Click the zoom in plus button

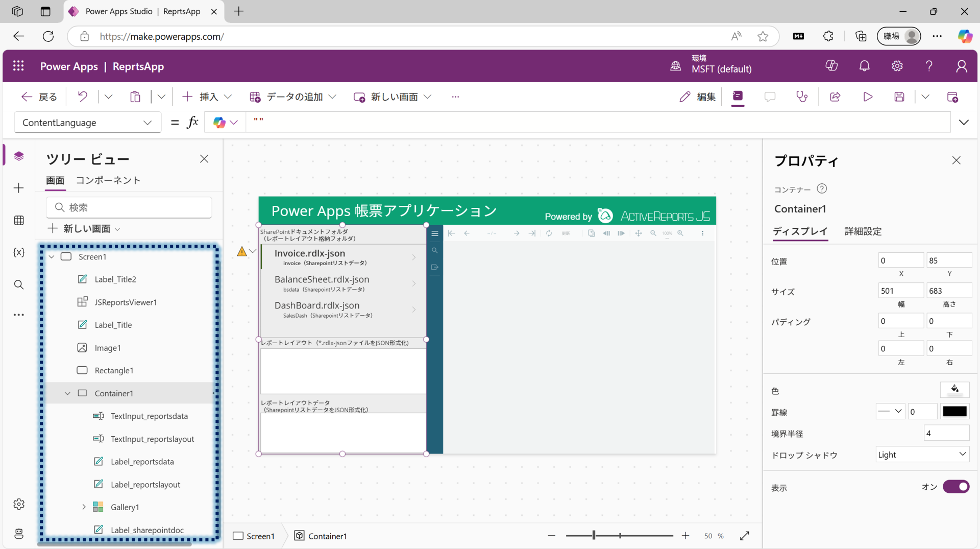(685, 536)
